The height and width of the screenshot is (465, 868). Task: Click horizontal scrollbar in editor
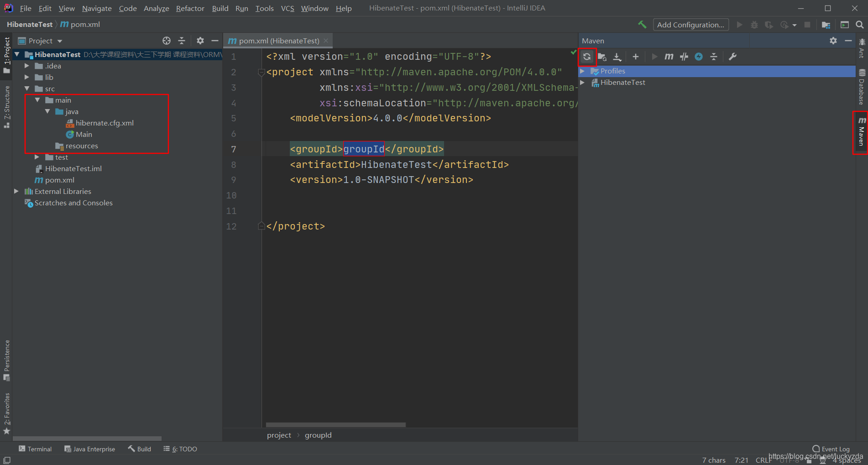point(336,425)
